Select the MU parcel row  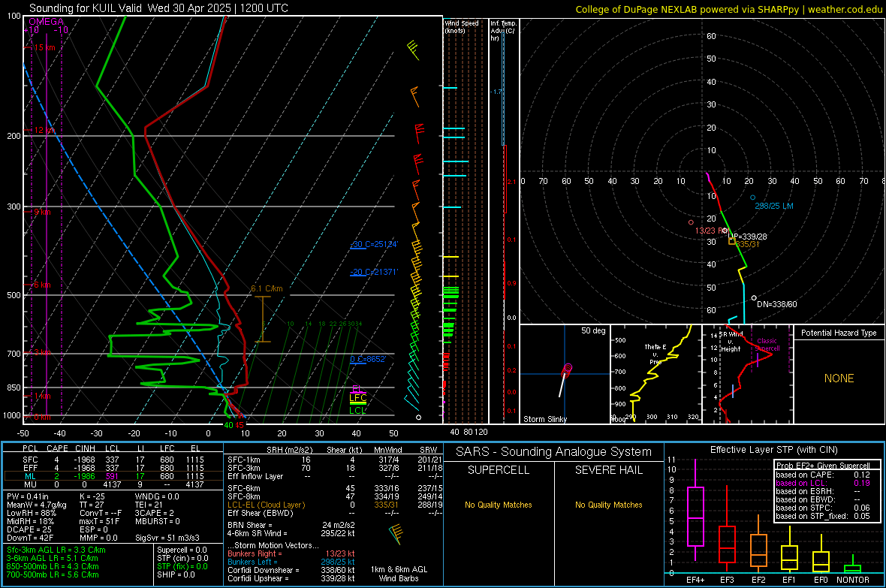click(113, 484)
